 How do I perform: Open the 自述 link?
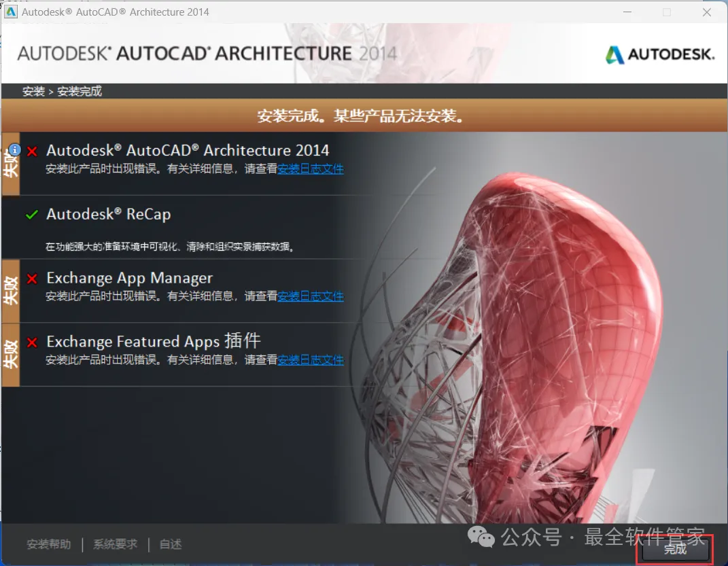click(x=171, y=544)
